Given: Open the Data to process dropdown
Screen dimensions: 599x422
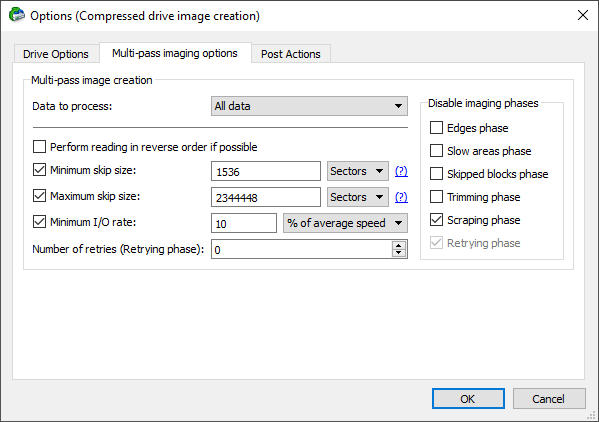Looking at the screenshot, I should point(309,106).
